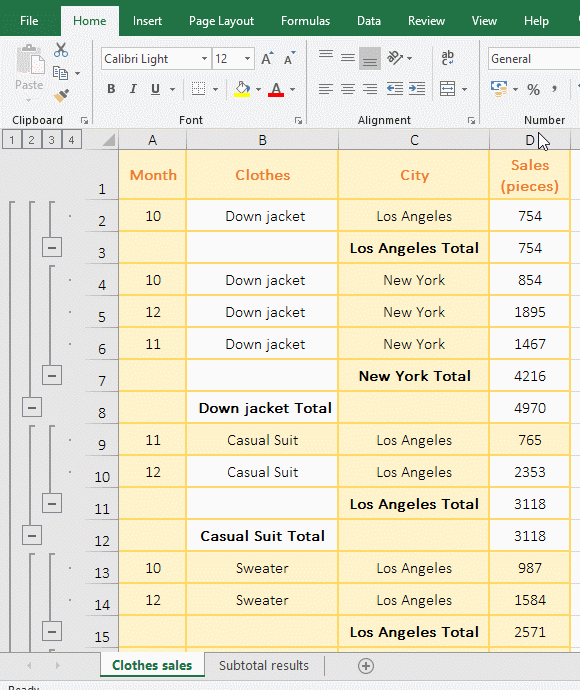The height and width of the screenshot is (690, 580).
Task: Toggle Bold formatting
Action: point(111,89)
